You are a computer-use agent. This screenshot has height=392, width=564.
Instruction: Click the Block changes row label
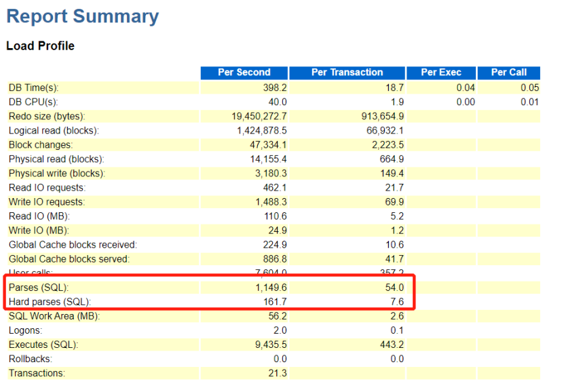pyautogui.click(x=41, y=144)
